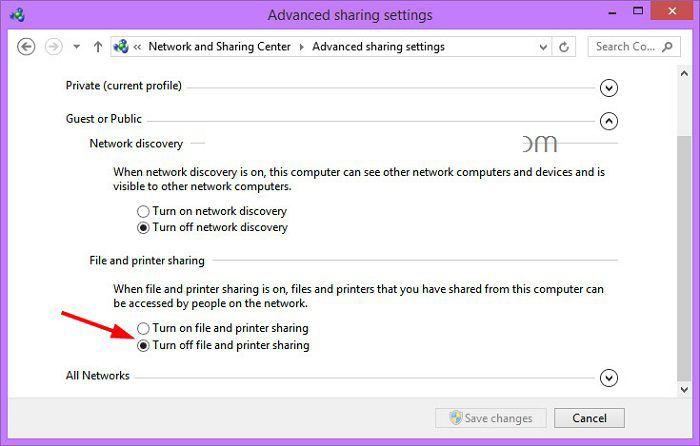Click the scrollbar up arrow
Screen dimensions: 700x446
pyautogui.click(x=684, y=74)
